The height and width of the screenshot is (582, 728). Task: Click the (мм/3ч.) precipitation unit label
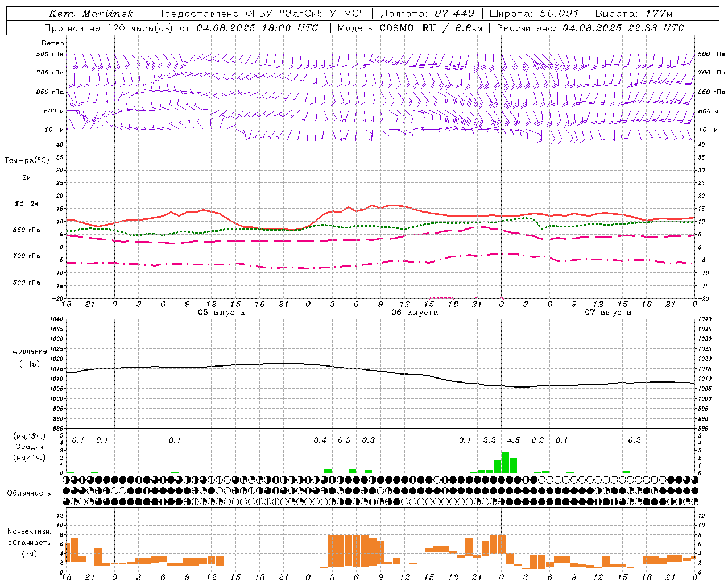[x=30, y=436]
